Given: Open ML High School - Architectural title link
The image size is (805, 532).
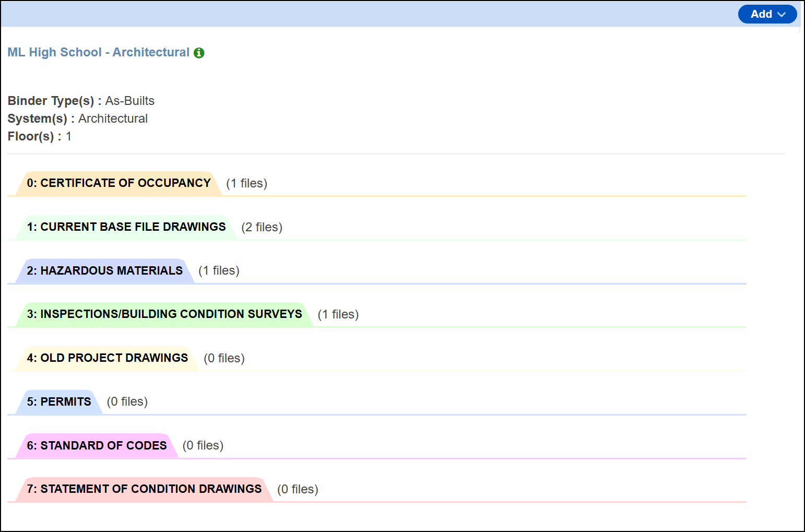Looking at the screenshot, I should click(99, 52).
